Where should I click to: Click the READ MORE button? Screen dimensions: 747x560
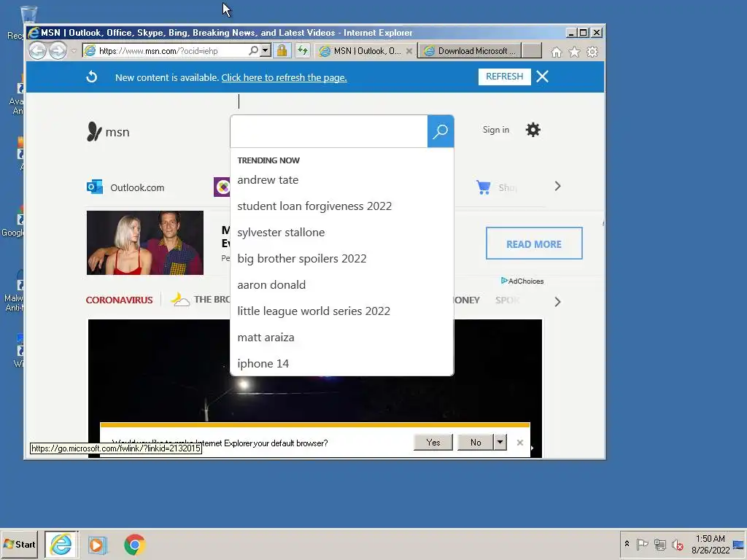[x=534, y=244]
